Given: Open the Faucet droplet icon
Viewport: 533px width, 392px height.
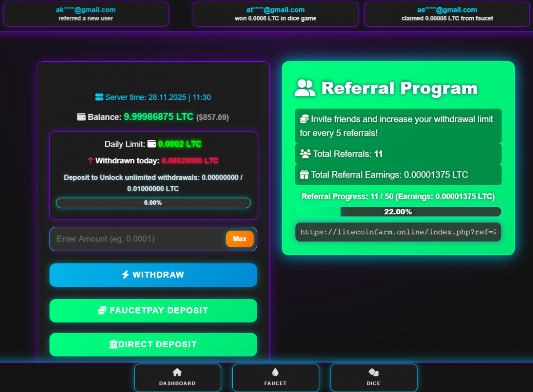Looking at the screenshot, I should (x=275, y=372).
